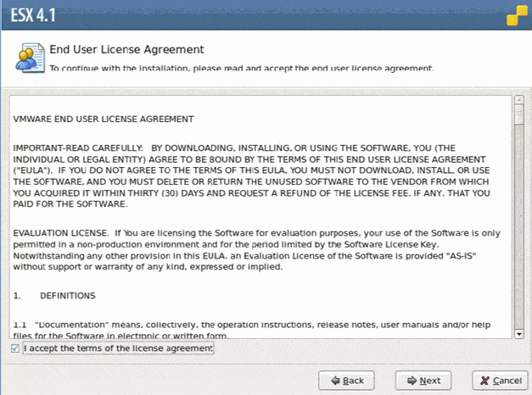This screenshot has height=395, width=532.
Task: Proceed by clicking the Next button
Action: [424, 380]
